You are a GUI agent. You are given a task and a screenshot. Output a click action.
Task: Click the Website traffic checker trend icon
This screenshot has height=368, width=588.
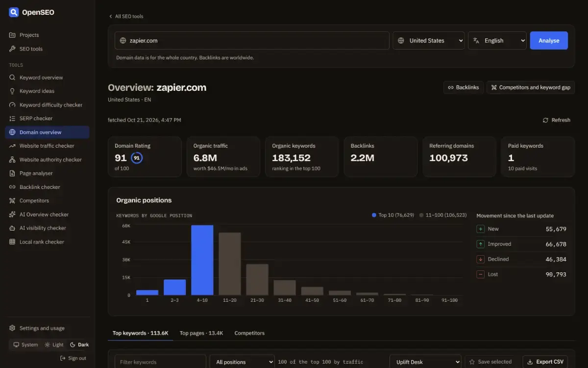(12, 146)
